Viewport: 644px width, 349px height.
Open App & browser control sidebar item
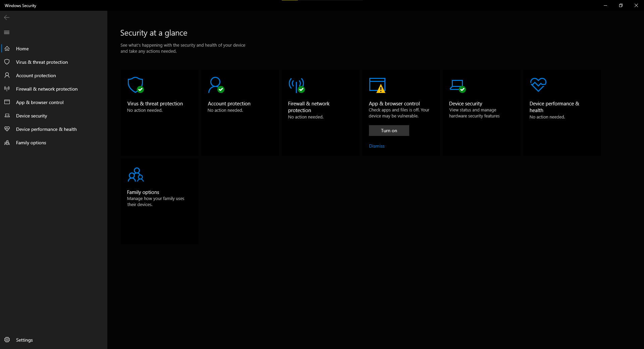tap(40, 102)
